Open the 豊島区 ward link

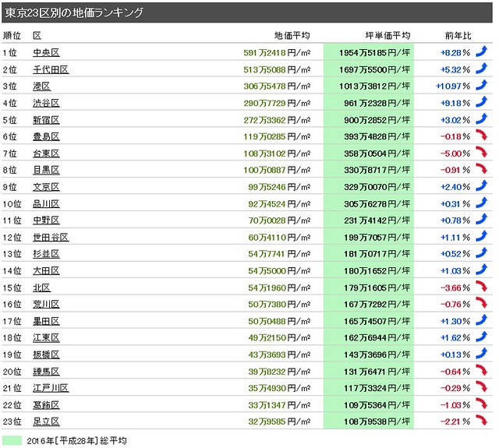(47, 136)
